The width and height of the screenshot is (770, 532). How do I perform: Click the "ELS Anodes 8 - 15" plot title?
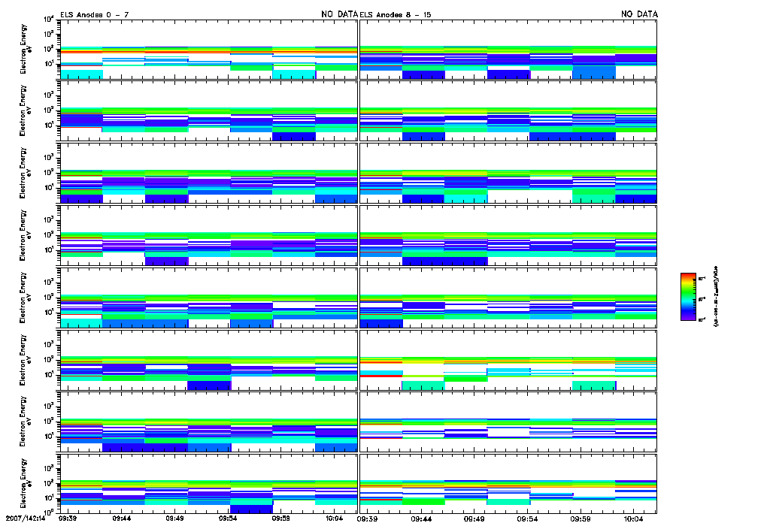coord(396,15)
